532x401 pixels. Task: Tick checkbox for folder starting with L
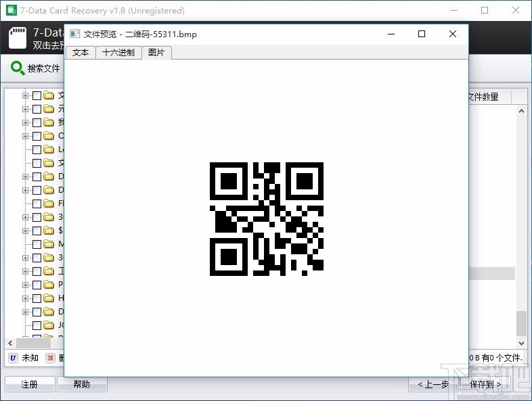[x=37, y=150]
